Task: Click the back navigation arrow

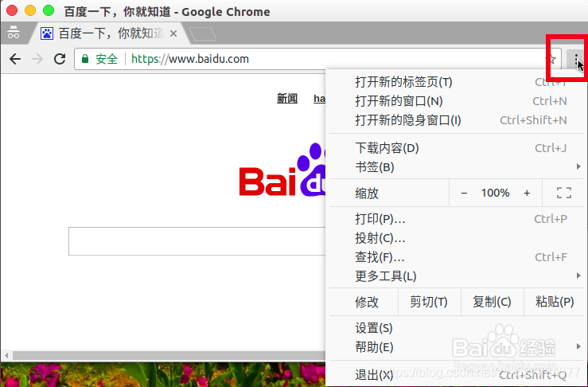Action: (15, 59)
